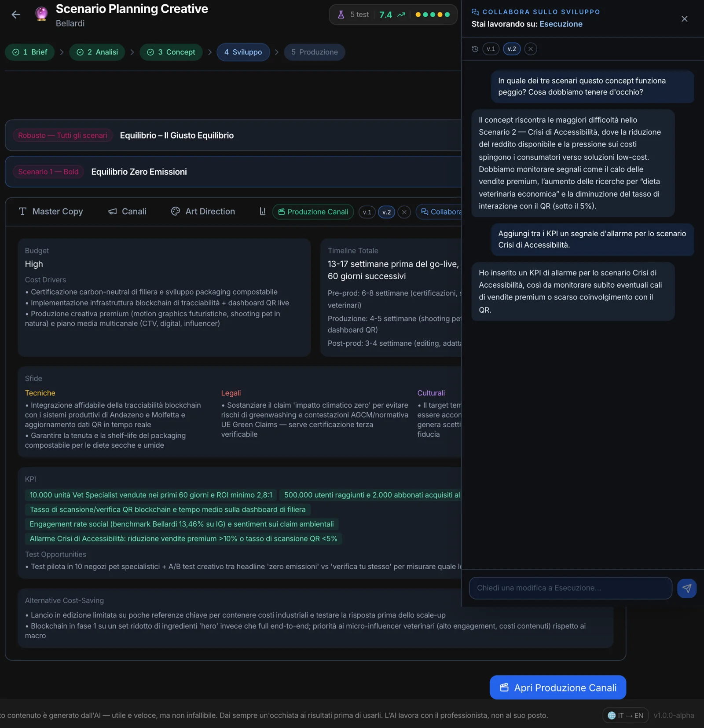Go to step 1 Brief
The image size is (704, 728).
tap(30, 52)
